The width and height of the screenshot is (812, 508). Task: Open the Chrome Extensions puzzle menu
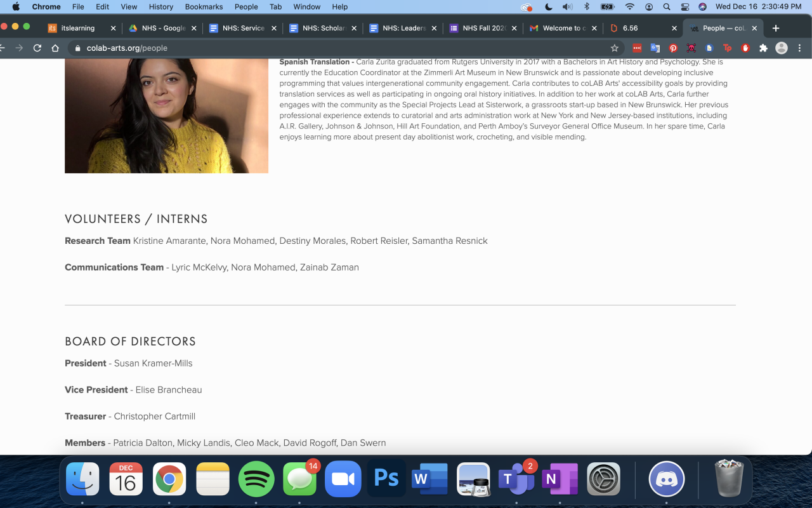(763, 48)
